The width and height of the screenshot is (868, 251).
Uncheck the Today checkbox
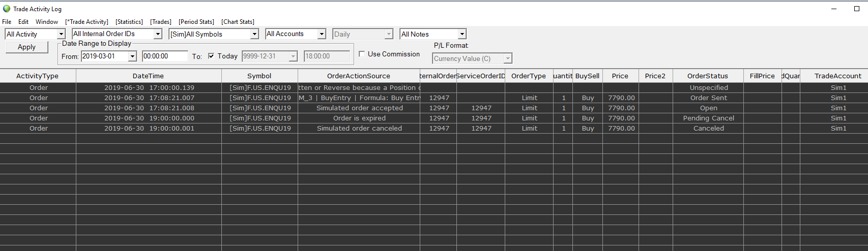(x=211, y=56)
